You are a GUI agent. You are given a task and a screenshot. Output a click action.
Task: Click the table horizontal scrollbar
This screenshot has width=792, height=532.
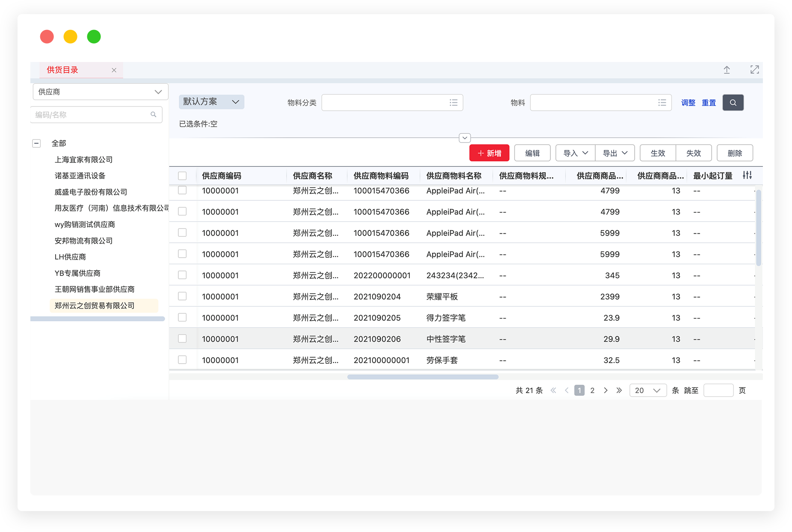click(423, 377)
